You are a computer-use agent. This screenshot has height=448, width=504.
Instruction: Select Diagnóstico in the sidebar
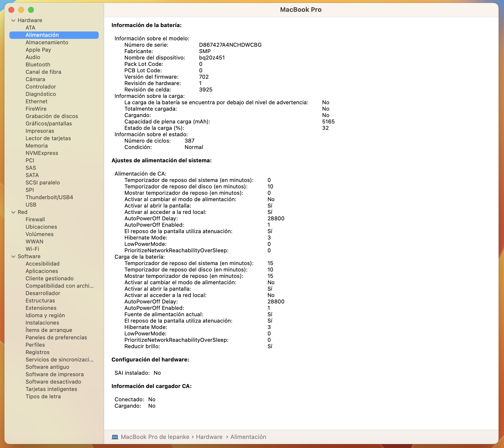tap(41, 94)
